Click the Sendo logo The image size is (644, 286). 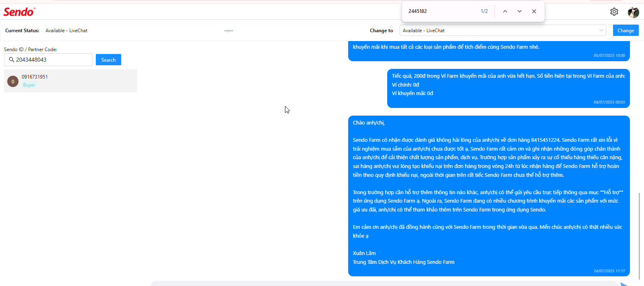point(19,12)
